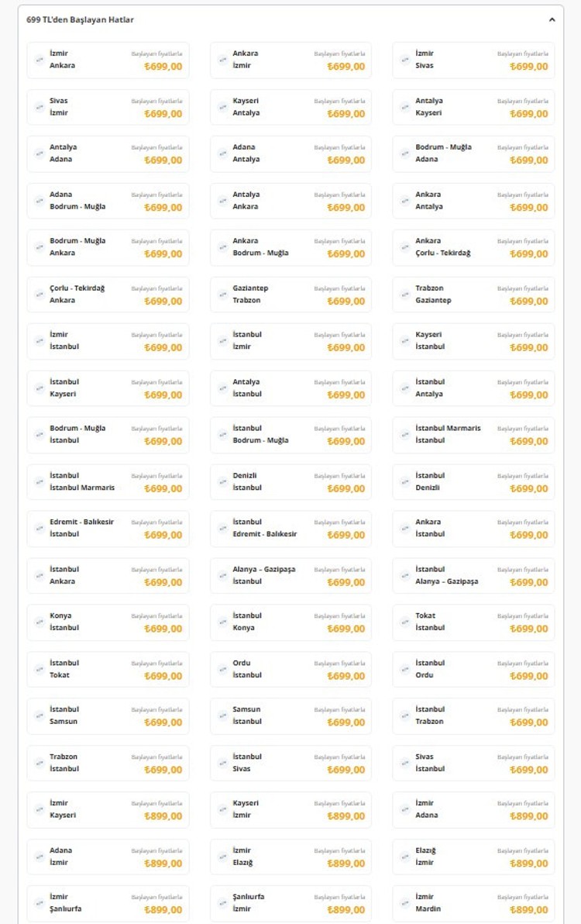
Task: Click the plane icon on Elazığ–İzmir card
Action: [405, 857]
